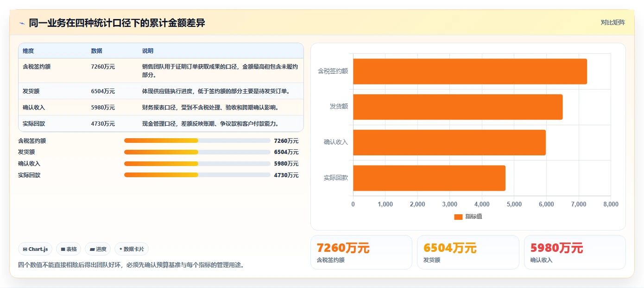The height and width of the screenshot is (288, 644).
Task: Click the description starting with 财务报表口径
Action: point(210,107)
